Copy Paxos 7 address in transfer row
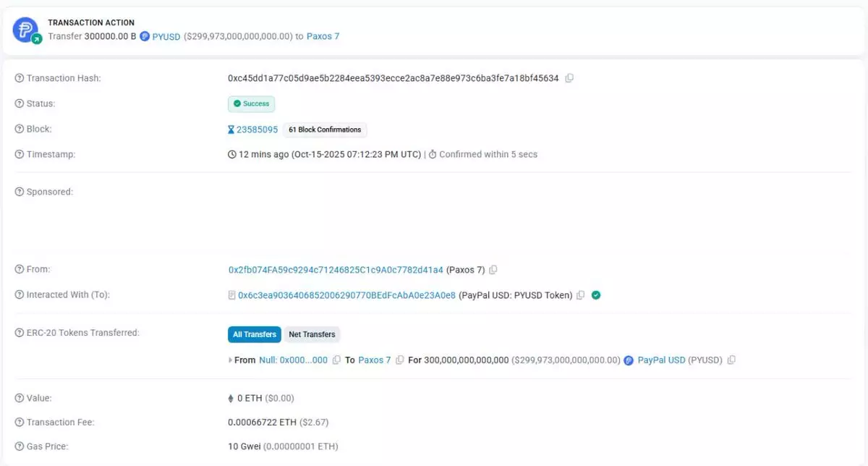868x466 pixels. coord(399,360)
